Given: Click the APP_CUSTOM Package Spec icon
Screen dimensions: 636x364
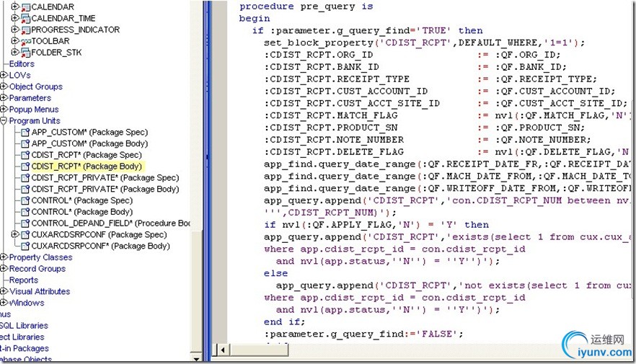Looking at the screenshot, I should tap(25, 132).
